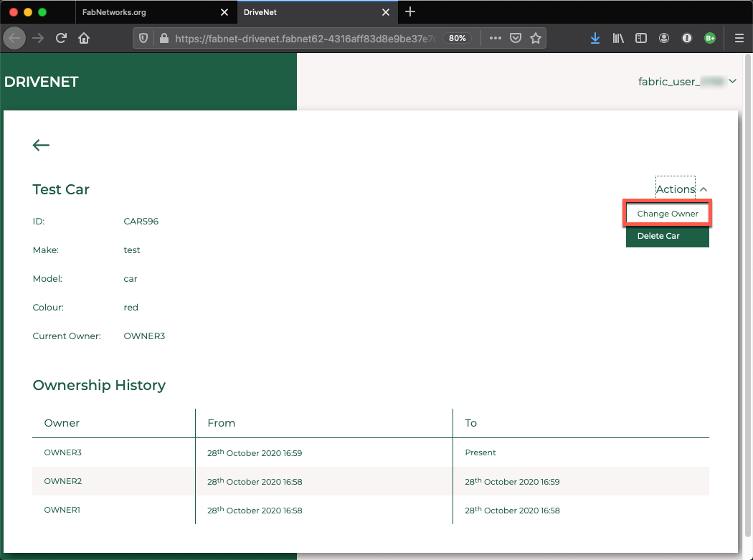
Task: Click the Model value car
Action: 130,279
